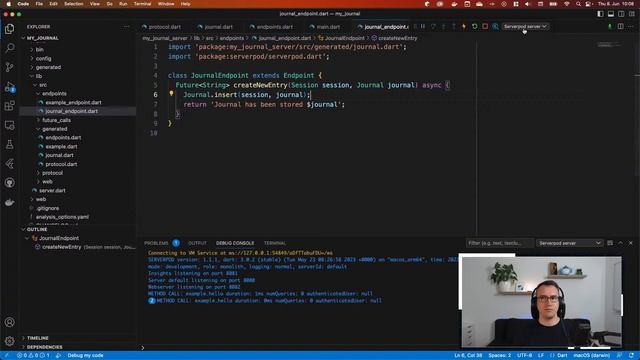Open the Docker view in activity bar

click(x=9, y=202)
